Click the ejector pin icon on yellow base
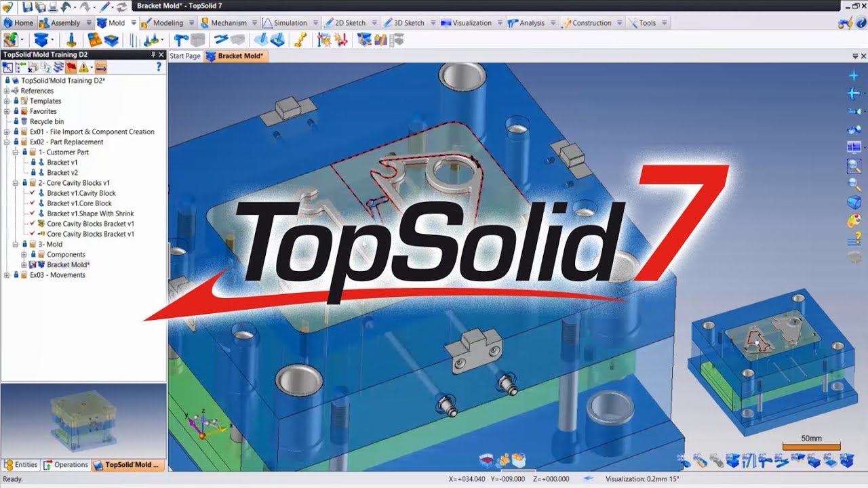The height and width of the screenshot is (488, 868). [71, 40]
